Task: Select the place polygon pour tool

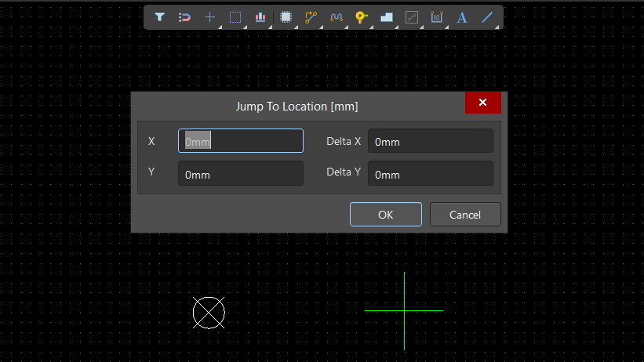Action: [x=386, y=16]
